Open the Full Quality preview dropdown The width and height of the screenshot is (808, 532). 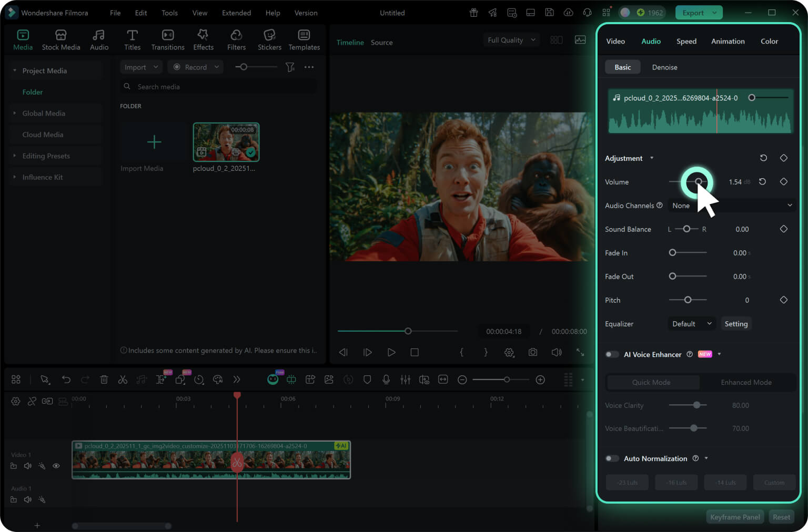coord(511,40)
